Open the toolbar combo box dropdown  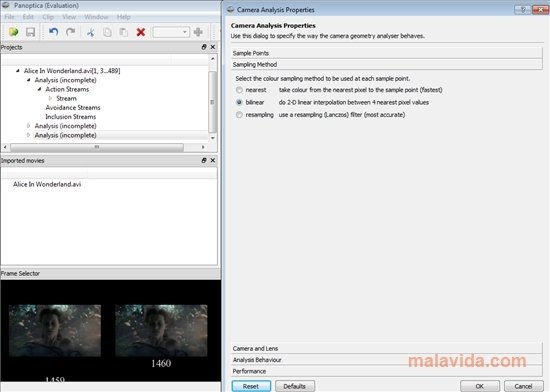(171, 32)
